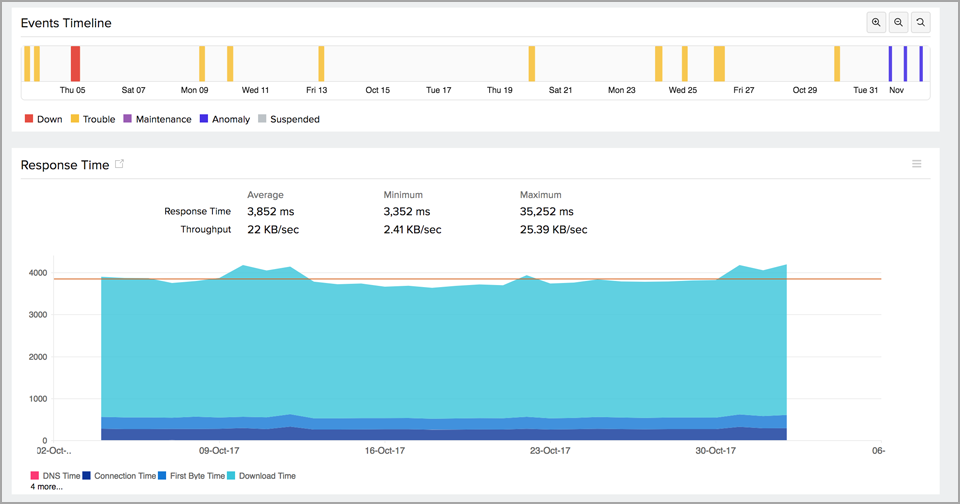Zoom out of the Events Timeline

tap(899, 22)
